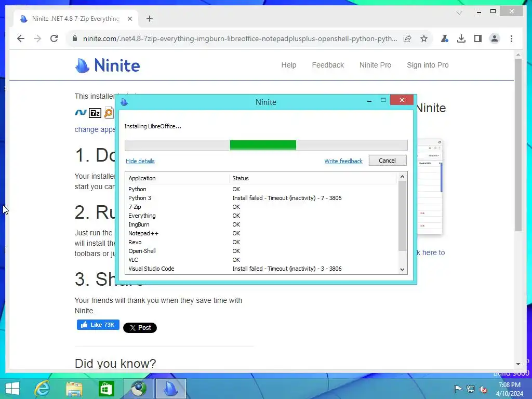The image size is (532, 399).
Task: Click the browser address bar URL
Action: click(240, 38)
